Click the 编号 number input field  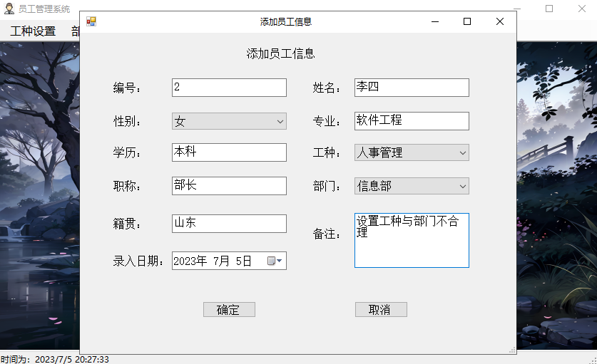229,88
